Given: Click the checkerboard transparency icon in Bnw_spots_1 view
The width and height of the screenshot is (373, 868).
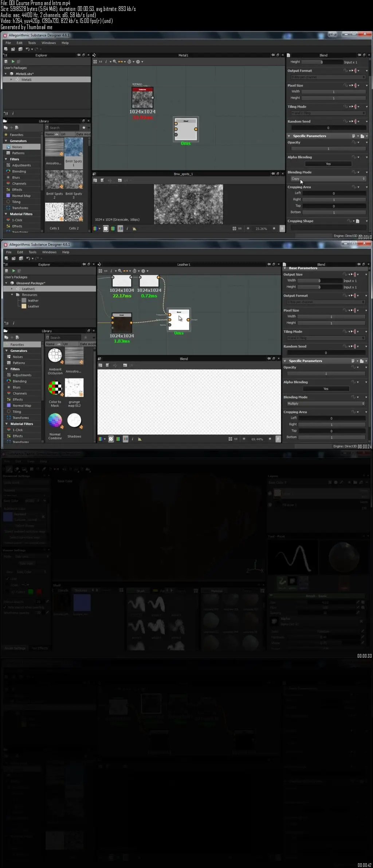Looking at the screenshot, I should (106, 229).
